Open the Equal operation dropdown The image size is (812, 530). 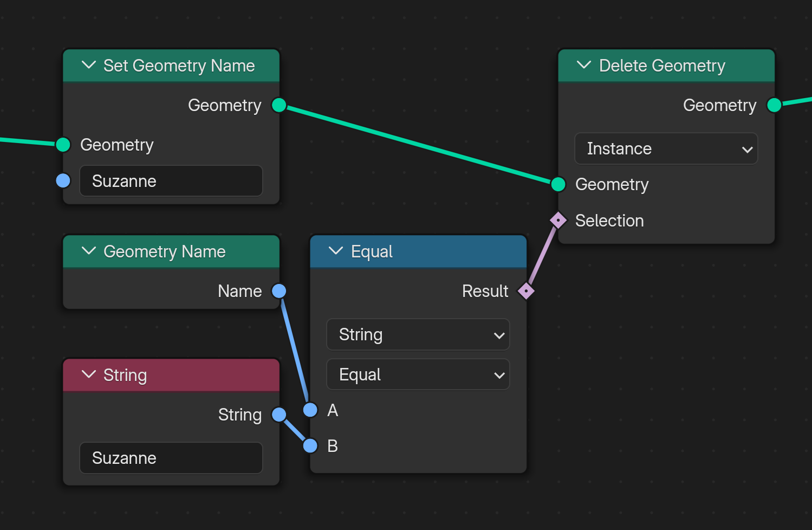[x=418, y=374]
